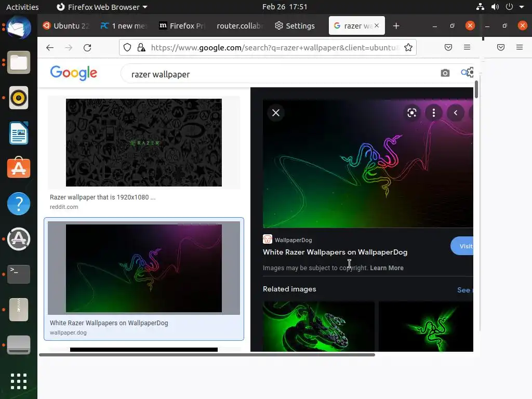532x399 pixels.
Task: Open Ubuntu Software from the dock
Action: [x=19, y=168]
